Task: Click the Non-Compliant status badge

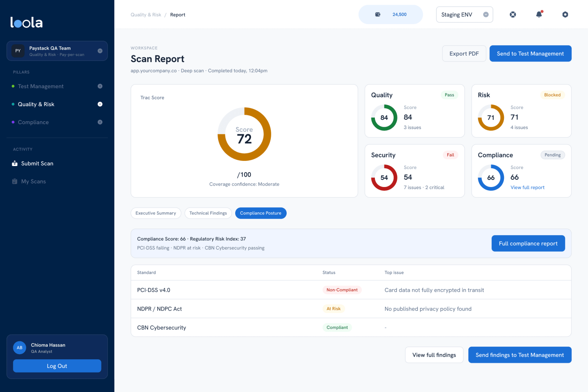Action: pyautogui.click(x=342, y=290)
